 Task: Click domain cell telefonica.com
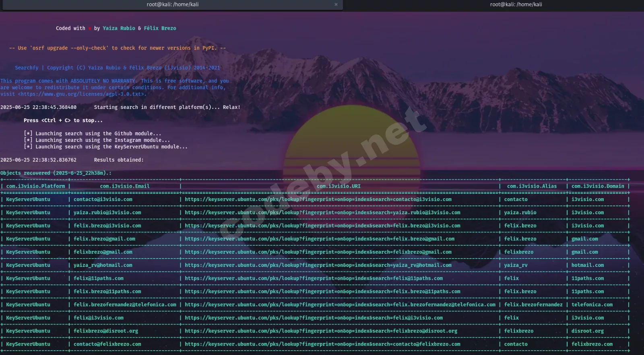(592, 305)
